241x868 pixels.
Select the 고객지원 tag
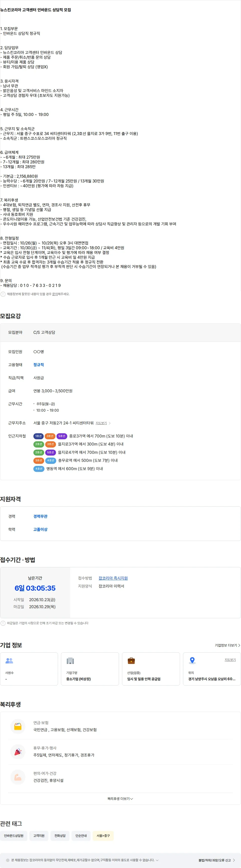coord(39,836)
